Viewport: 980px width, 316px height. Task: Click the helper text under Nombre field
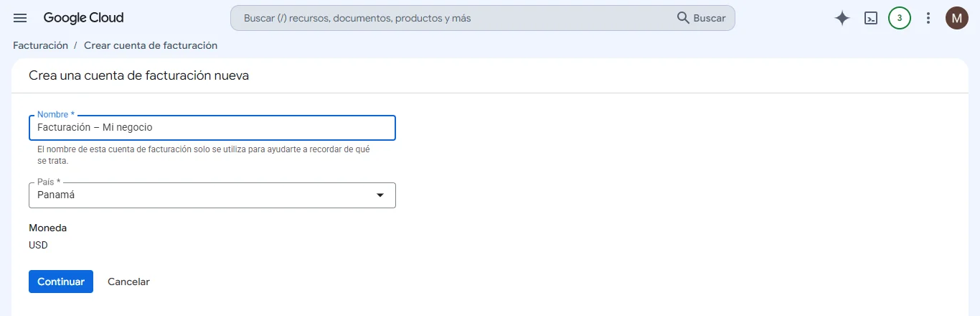[204, 155]
